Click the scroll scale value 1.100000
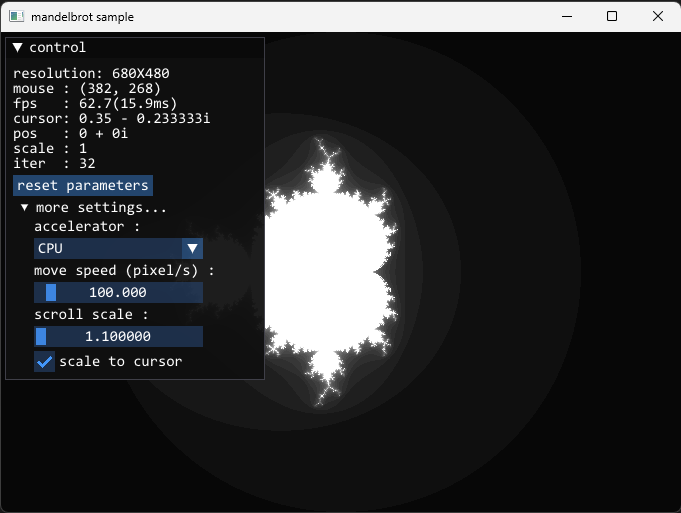Screen dimensions: 681x513 coord(118,336)
